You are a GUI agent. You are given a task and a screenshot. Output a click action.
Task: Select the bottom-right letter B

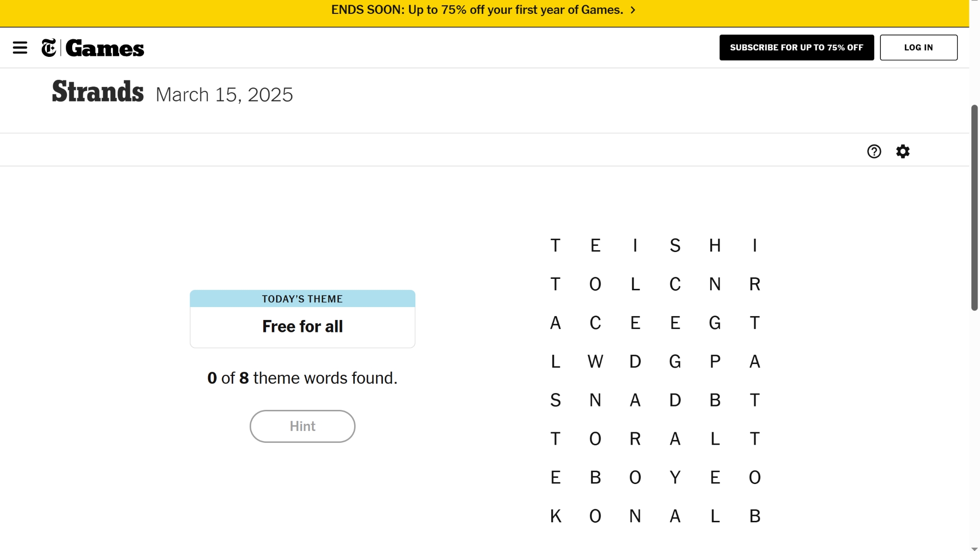coord(755,516)
